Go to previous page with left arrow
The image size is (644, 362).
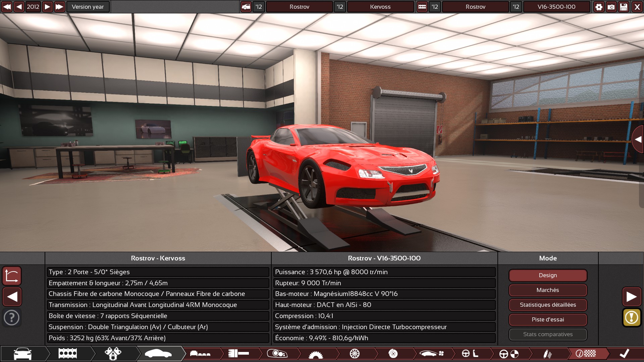tap(12, 297)
